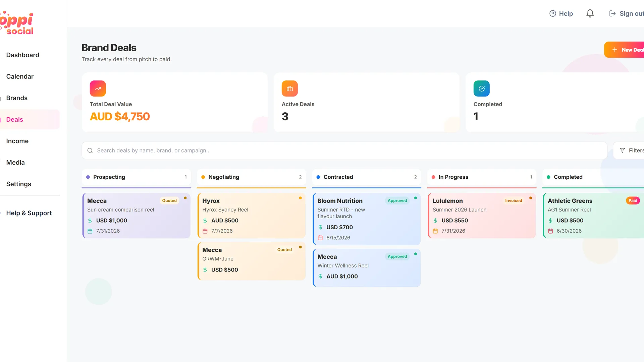This screenshot has height=362, width=644.
Task: Click the 'GRWM-June' campaign text
Action: (x=218, y=259)
